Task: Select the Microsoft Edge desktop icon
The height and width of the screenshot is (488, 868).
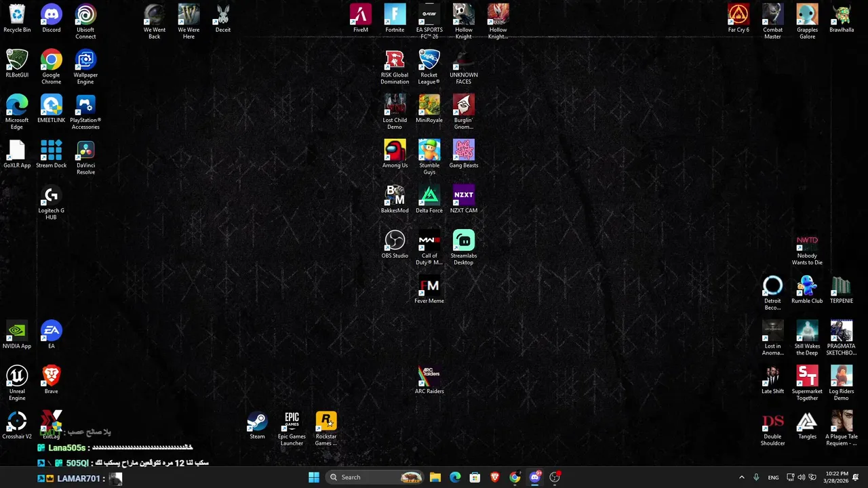Action: (17, 113)
